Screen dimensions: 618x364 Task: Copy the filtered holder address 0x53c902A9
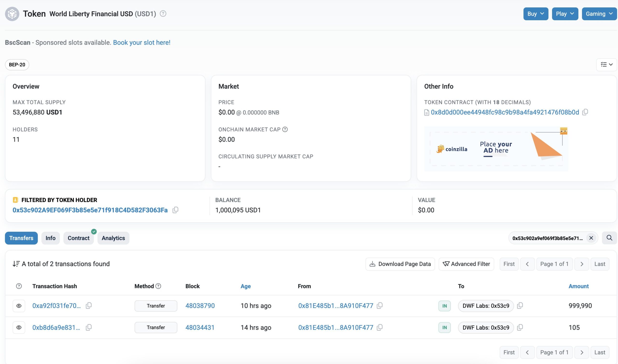[x=175, y=210]
